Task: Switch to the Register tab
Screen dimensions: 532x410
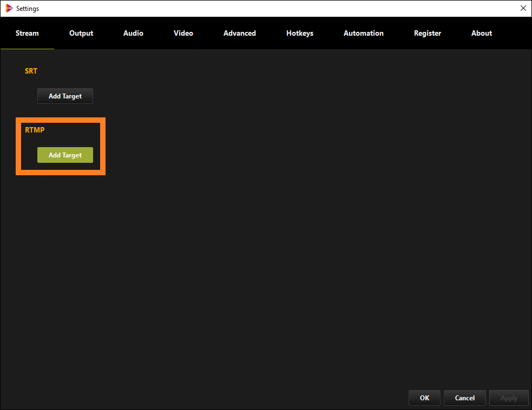Action: point(427,33)
